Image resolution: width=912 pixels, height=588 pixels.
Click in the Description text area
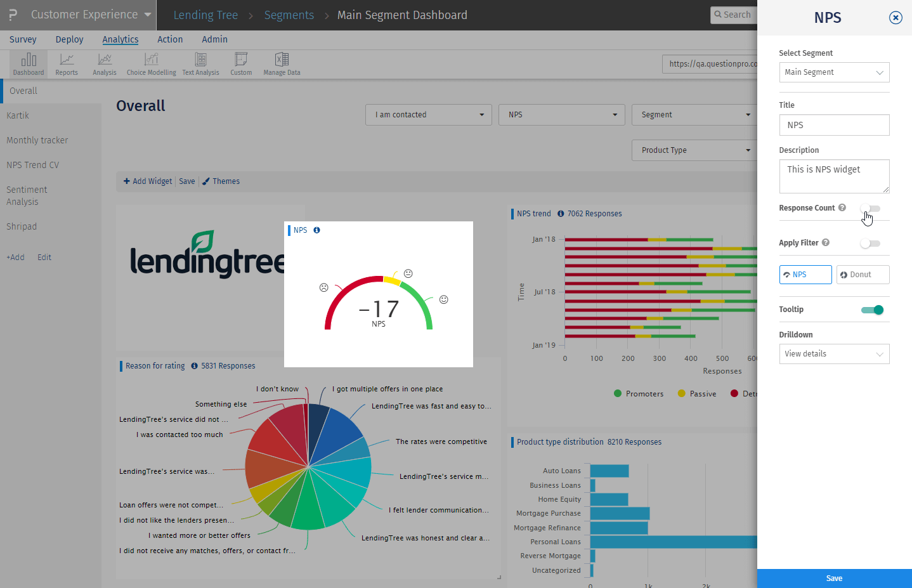coord(834,176)
